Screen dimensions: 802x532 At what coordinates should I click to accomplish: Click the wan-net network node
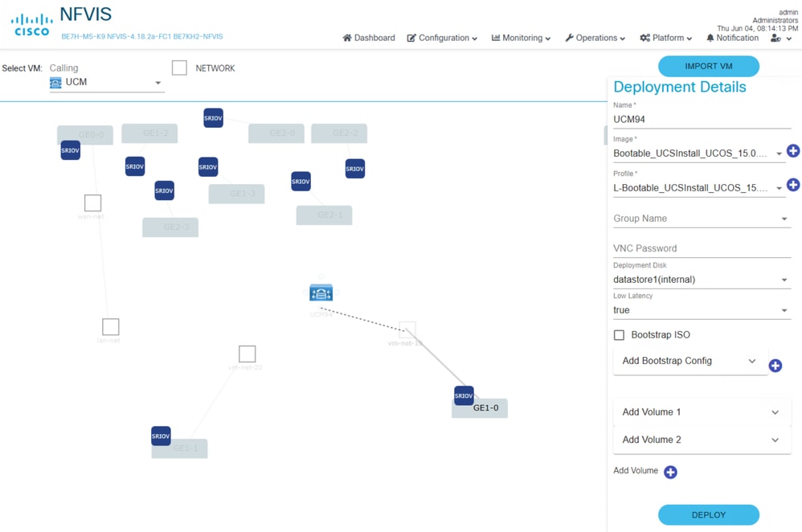(92, 203)
